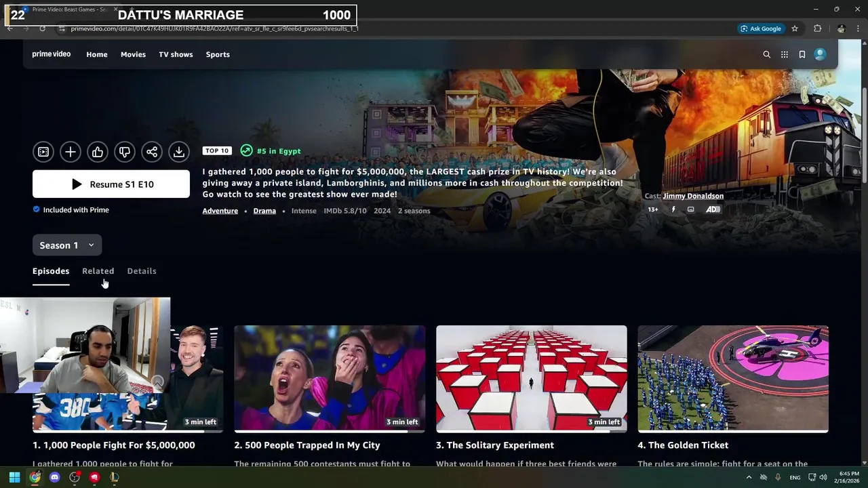Click the audio description AD badge
The width and height of the screenshot is (868, 488).
(x=713, y=209)
